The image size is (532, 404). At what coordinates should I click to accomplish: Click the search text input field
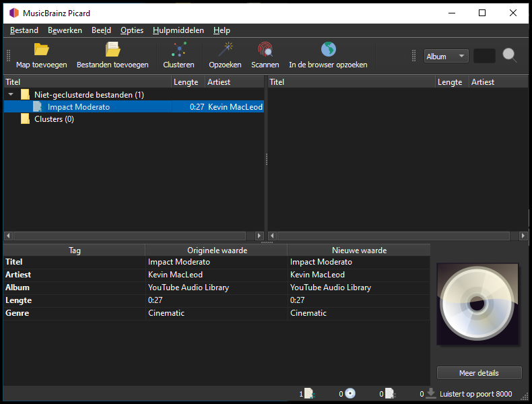[x=484, y=56]
